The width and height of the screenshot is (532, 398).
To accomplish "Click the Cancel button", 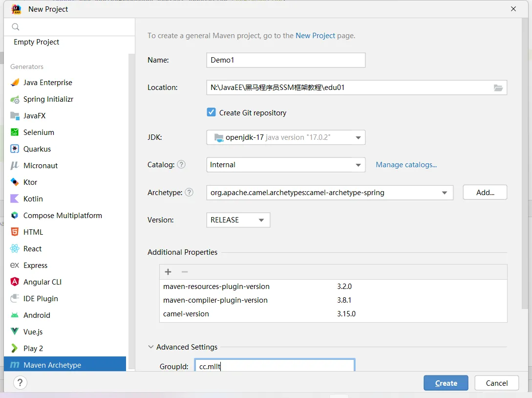I will 496,383.
